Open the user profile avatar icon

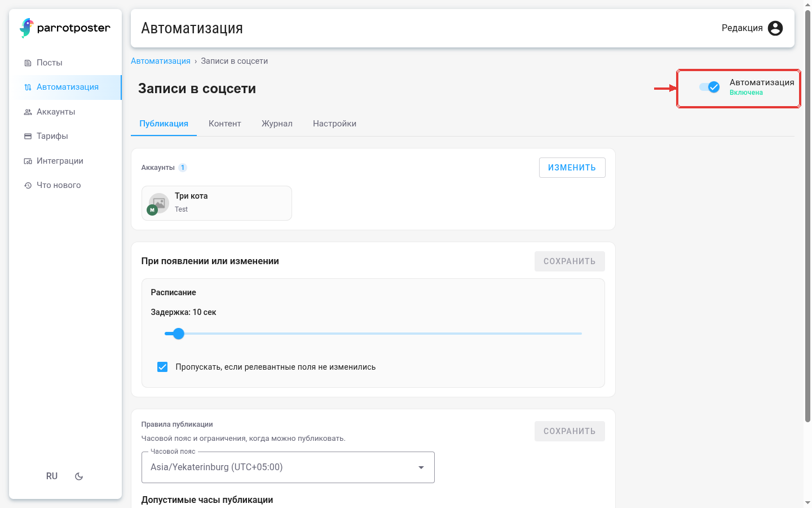(775, 28)
